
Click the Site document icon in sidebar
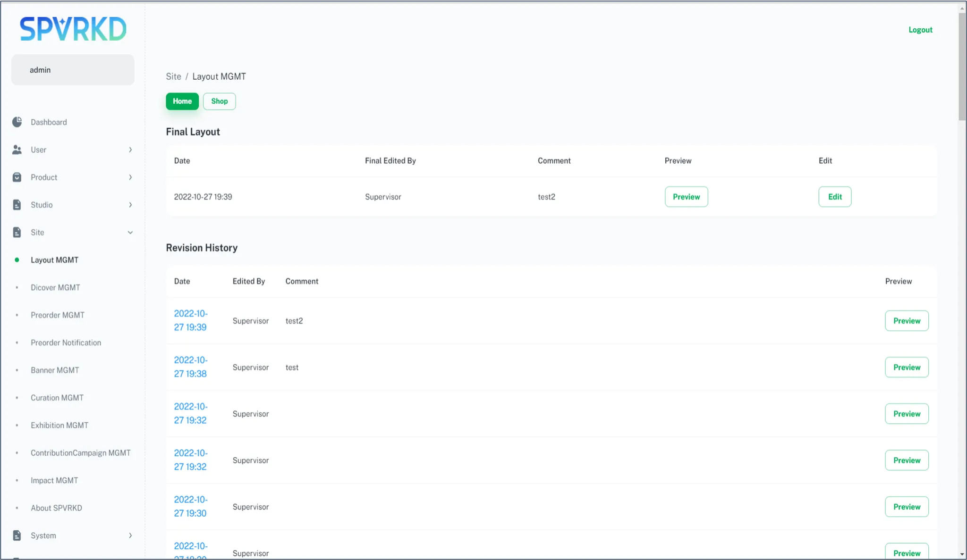[17, 233]
